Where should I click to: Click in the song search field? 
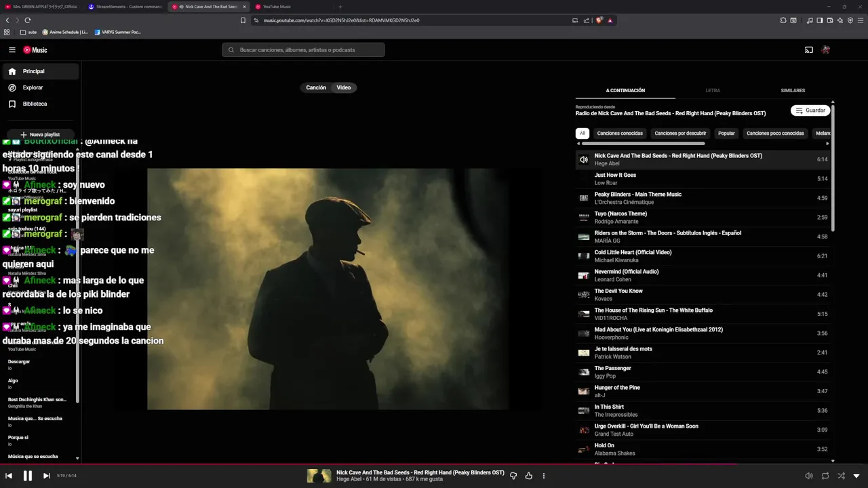(303, 49)
